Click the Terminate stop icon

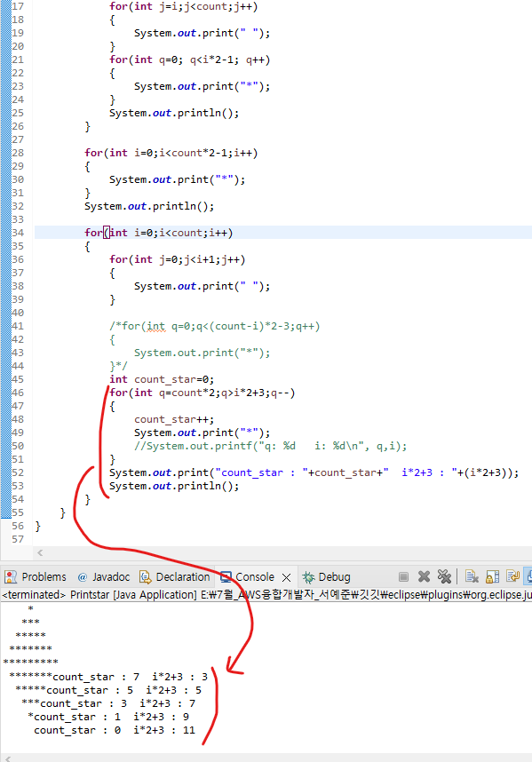coord(403,577)
